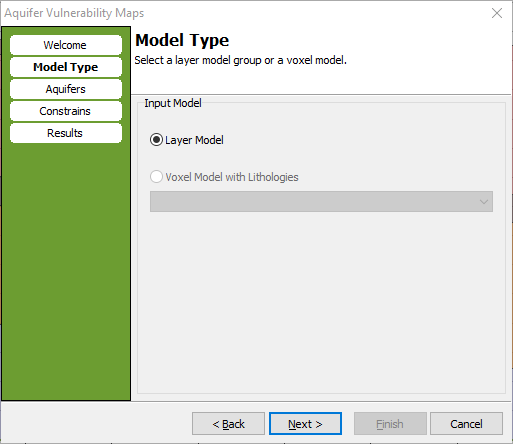Click the bold 'Model Type' page heading
This screenshot has height=444, width=513.
(182, 40)
